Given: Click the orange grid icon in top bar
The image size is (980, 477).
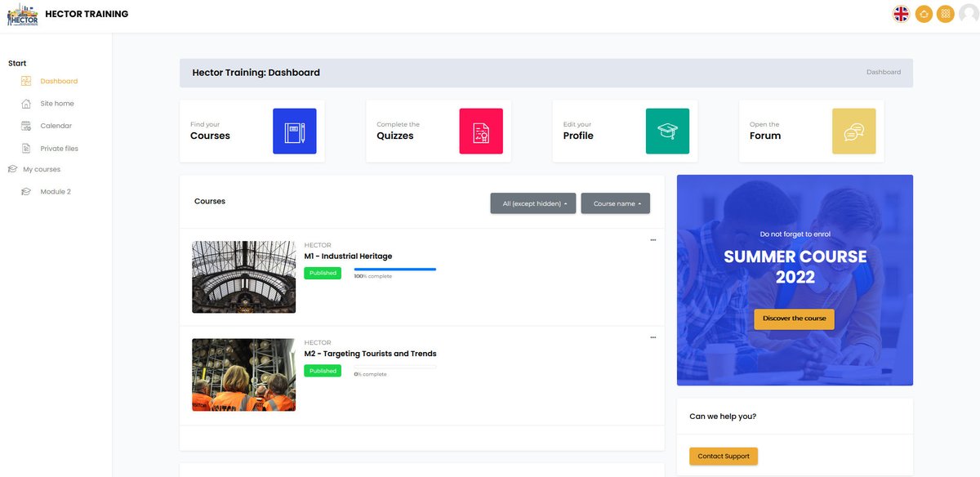Looking at the screenshot, I should (946, 14).
